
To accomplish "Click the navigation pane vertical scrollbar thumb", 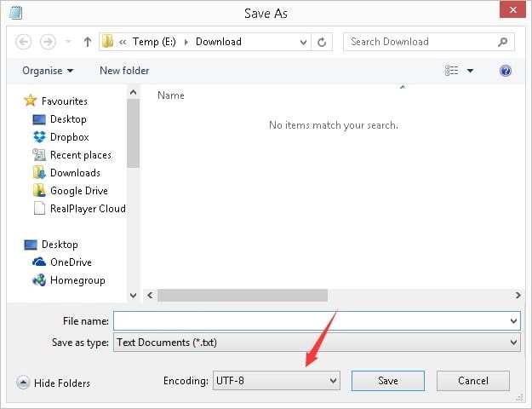I will click(133, 134).
